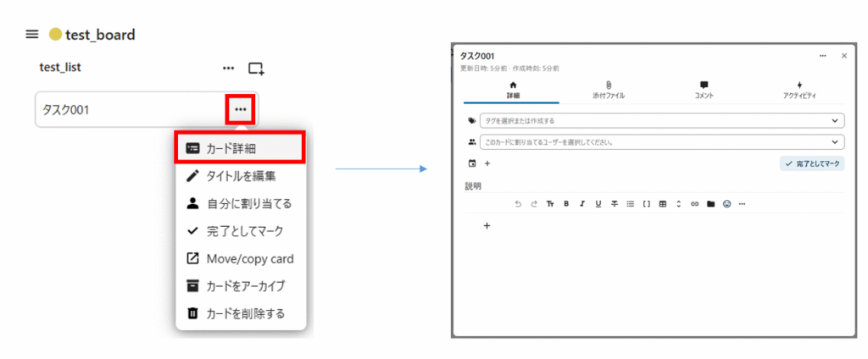The width and height of the screenshot is (868, 359).
Task: Toggle 完了としてマーク button in card detail
Action: click(812, 163)
